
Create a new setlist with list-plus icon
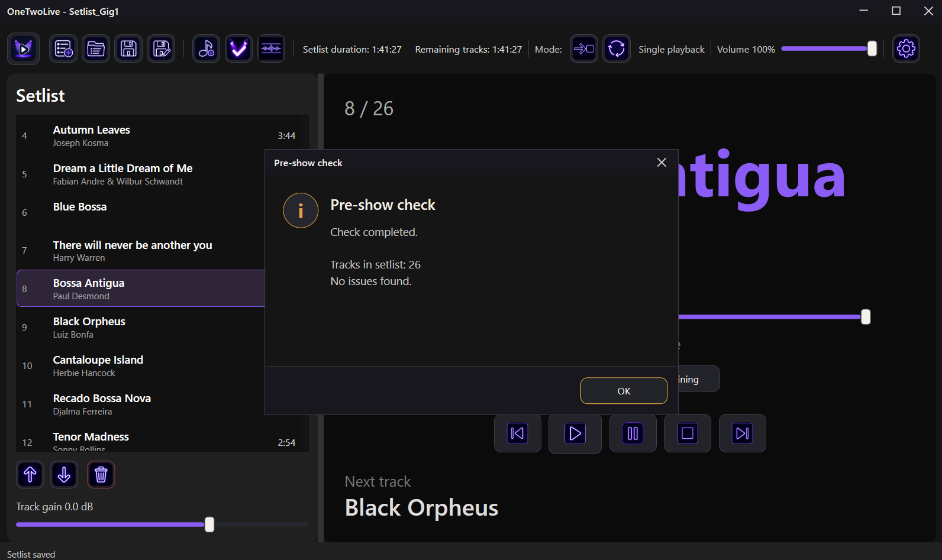pyautogui.click(x=63, y=48)
